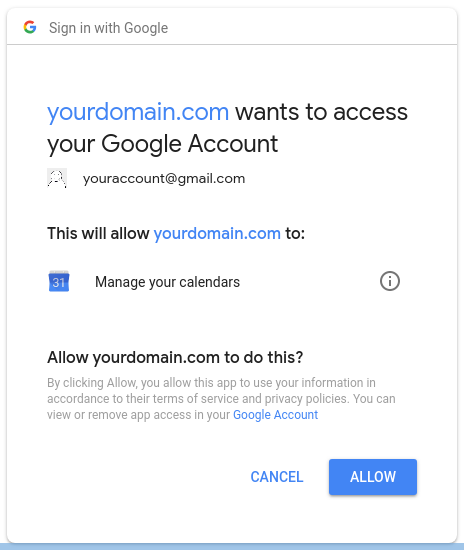This screenshot has width=464, height=550.
Task: Select the account avatar picture
Action: [57, 178]
